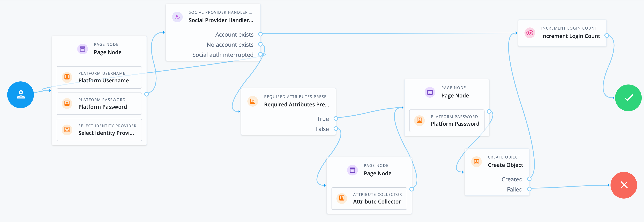Image resolution: width=644 pixels, height=222 pixels.
Task: Click the Increment Login Count icon
Action: pyautogui.click(x=530, y=33)
